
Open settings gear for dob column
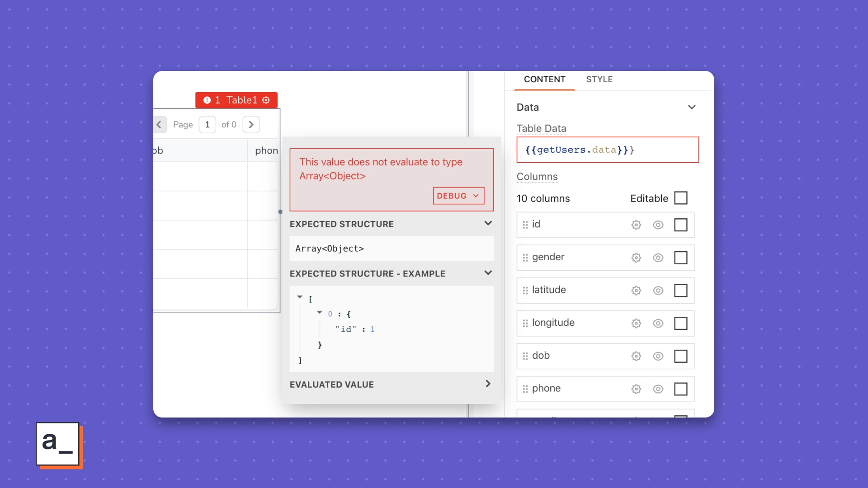pos(636,357)
